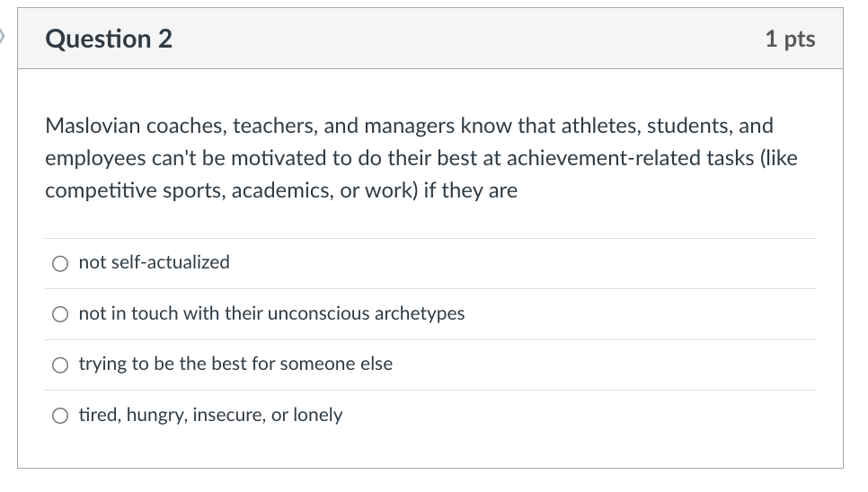Click empty gray area of question header bar
Image resolution: width=868 pixels, height=492 pixels.
tap(467, 39)
